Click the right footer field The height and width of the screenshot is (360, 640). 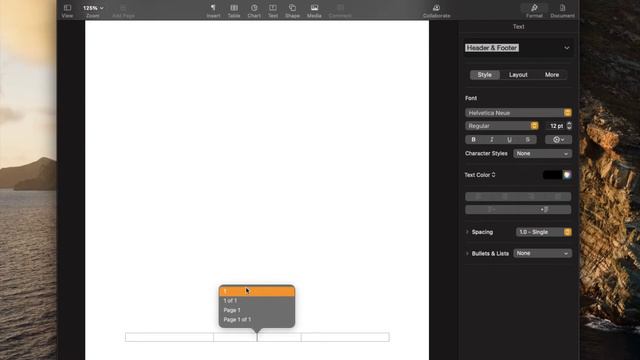click(x=345, y=337)
